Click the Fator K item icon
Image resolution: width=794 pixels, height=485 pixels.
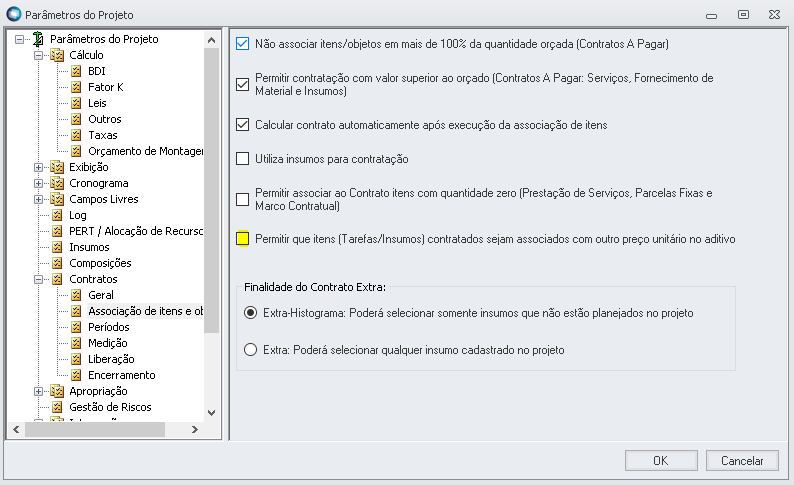click(76, 87)
